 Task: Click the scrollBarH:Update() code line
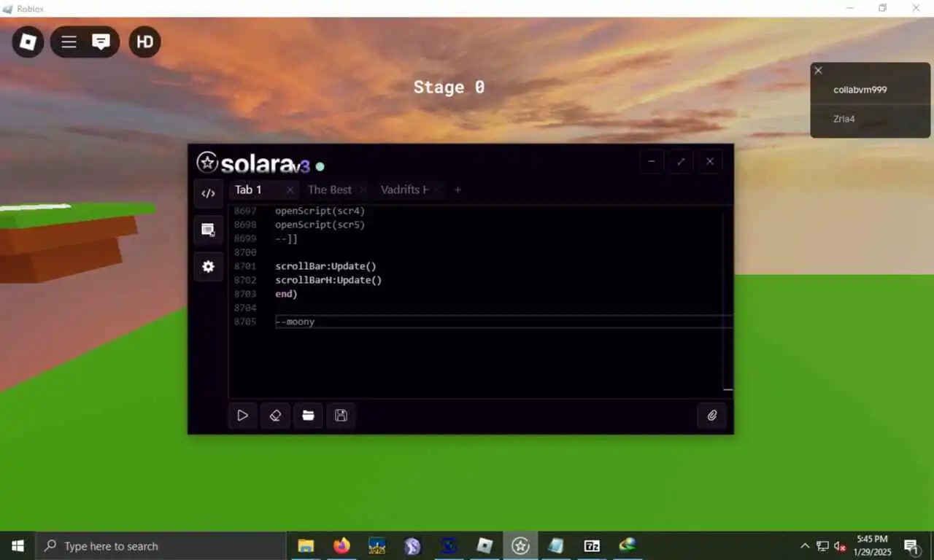coord(328,280)
